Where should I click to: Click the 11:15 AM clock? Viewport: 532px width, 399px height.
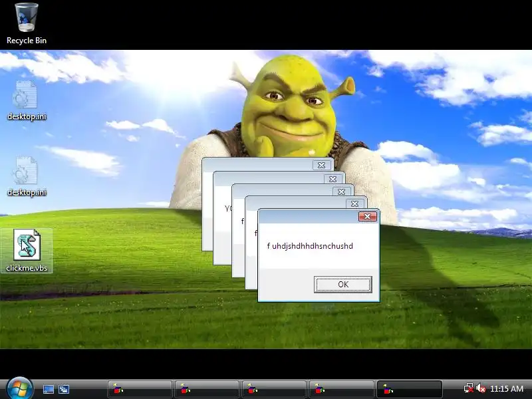[x=507, y=388]
